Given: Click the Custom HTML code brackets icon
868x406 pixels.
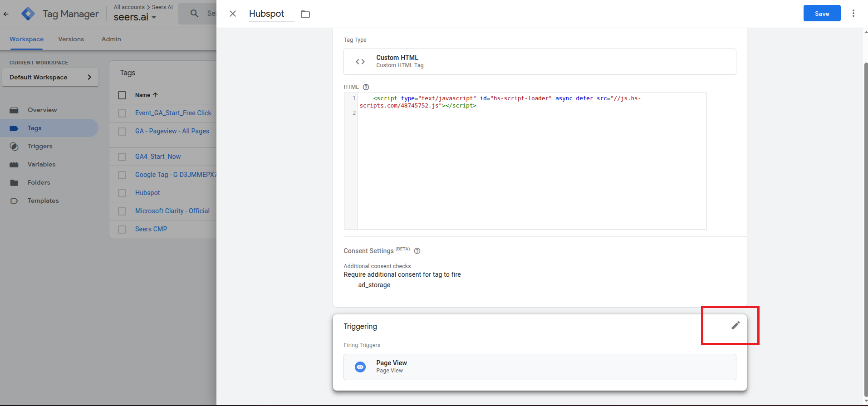Looking at the screenshot, I should coord(360,62).
